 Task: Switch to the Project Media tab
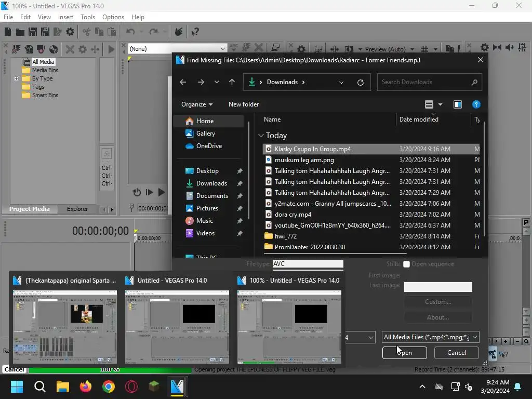[x=30, y=209]
